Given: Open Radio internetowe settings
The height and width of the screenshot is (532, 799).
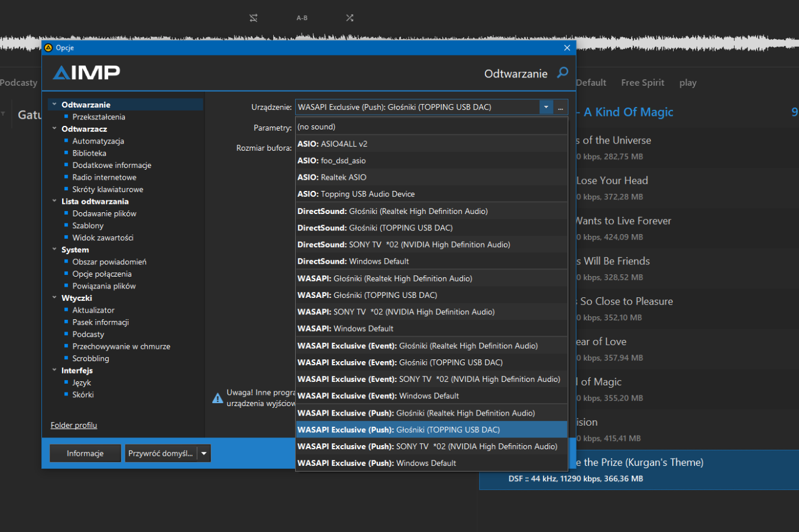Looking at the screenshot, I should click(x=104, y=177).
